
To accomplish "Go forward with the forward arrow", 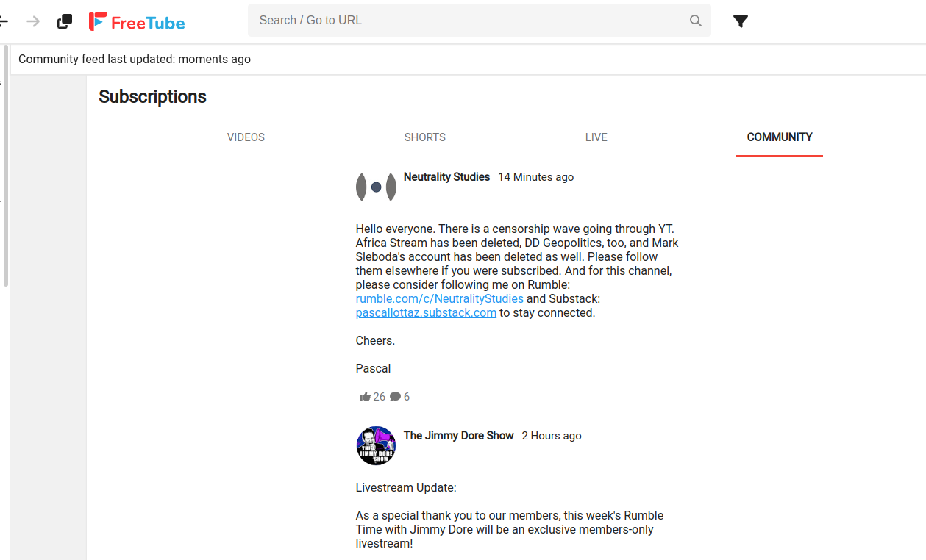I will pos(33,21).
